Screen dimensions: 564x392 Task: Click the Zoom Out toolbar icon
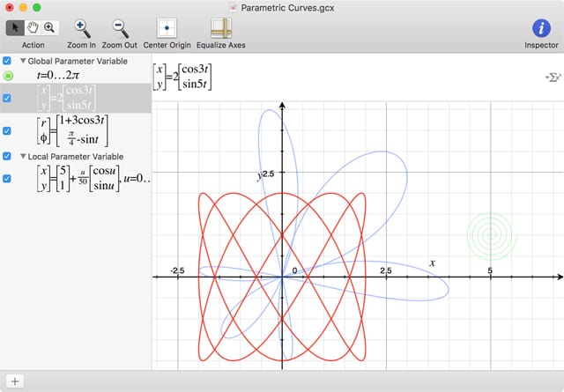[x=120, y=27]
